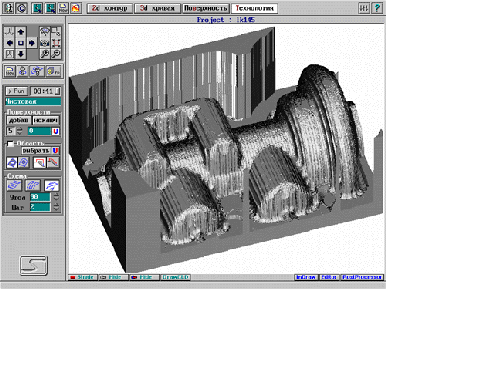Select the first blue contour area mode icon
Image resolution: width=500 pixels, height=375 pixels.
click(x=12, y=163)
